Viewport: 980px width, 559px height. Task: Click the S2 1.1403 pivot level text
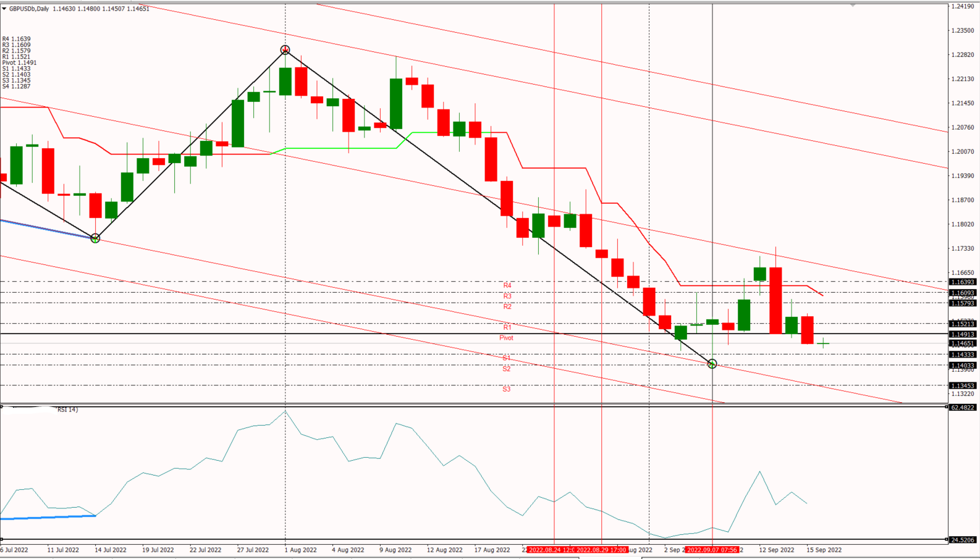(x=16, y=74)
